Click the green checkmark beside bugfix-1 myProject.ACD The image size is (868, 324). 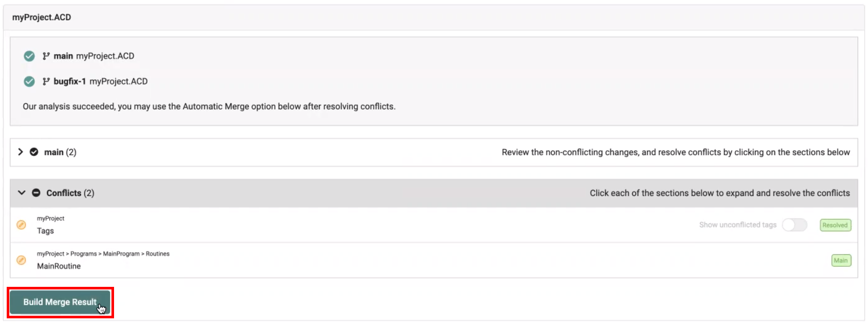pos(29,81)
